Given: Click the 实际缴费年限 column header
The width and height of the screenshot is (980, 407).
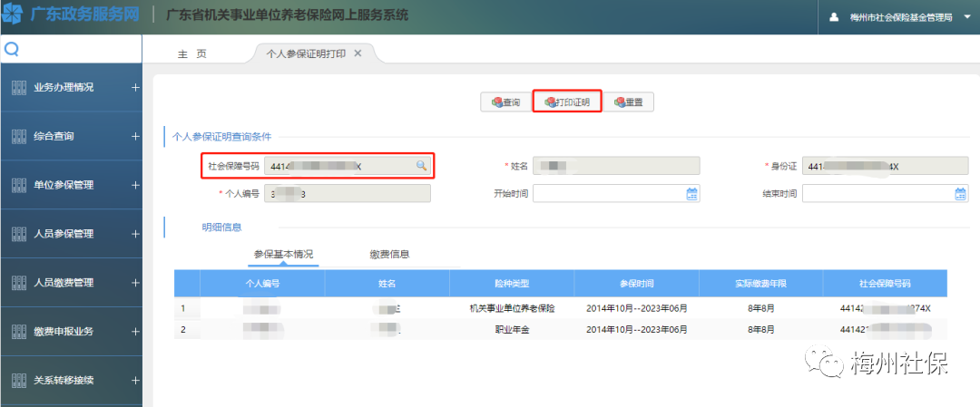Looking at the screenshot, I should (x=760, y=284).
